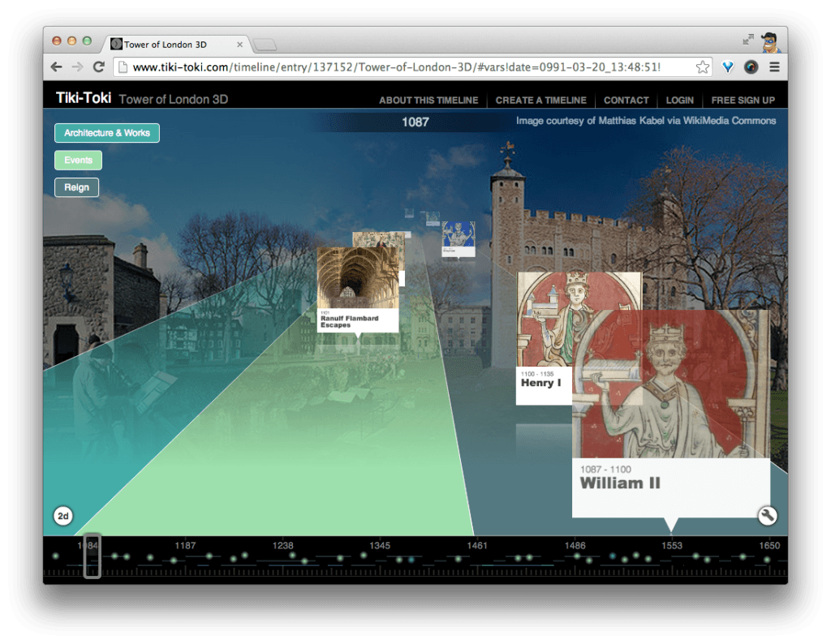831x644 pixels.
Task: Click the browser reload icon
Action: pos(98,67)
